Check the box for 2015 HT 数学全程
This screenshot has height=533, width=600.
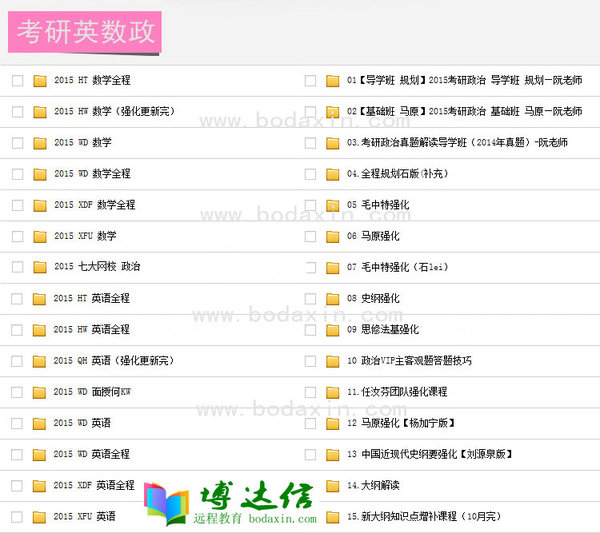point(18,81)
